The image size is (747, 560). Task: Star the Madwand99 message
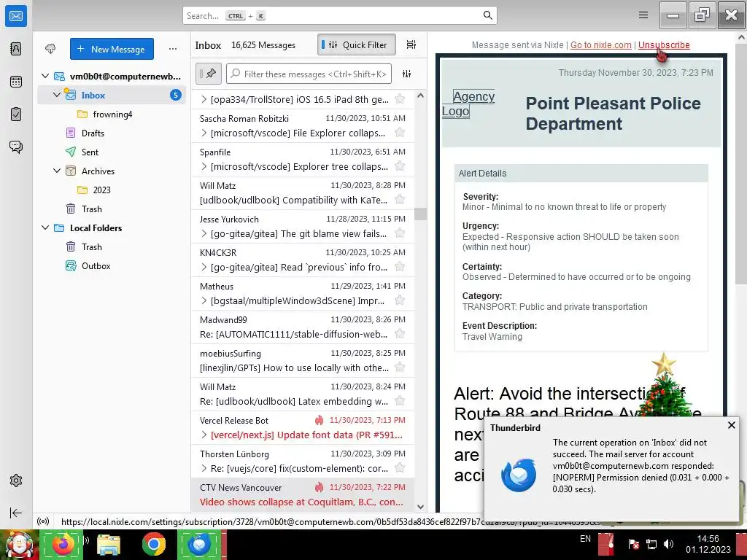pos(400,334)
